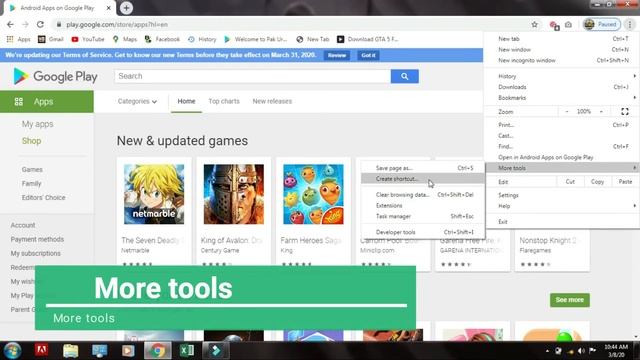Choose Downloads in Chrome menu
Screen dimensions: 640x360
[562, 87]
